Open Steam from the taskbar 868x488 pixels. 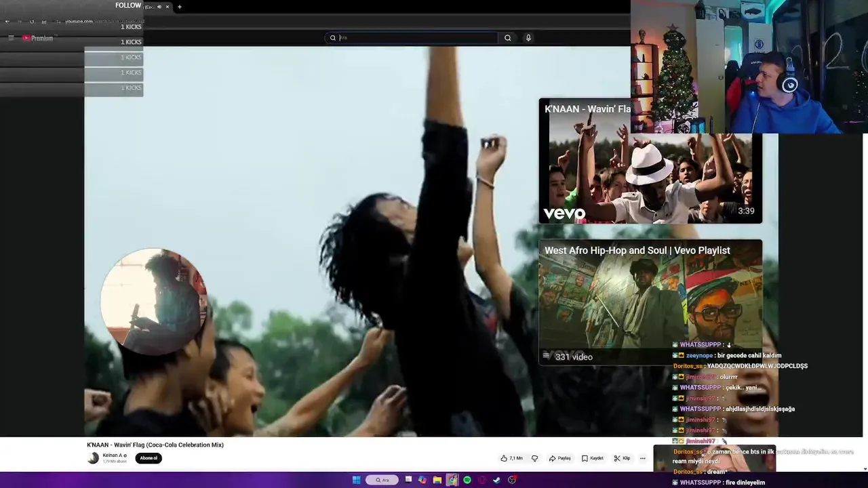(x=497, y=480)
